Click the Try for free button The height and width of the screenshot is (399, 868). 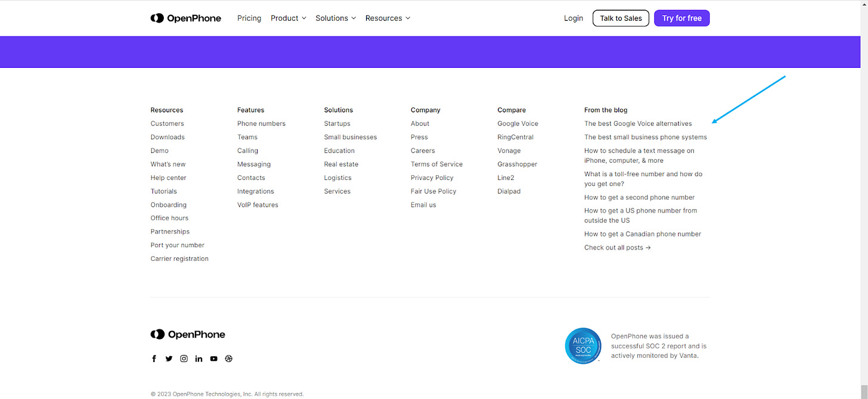[x=682, y=18]
